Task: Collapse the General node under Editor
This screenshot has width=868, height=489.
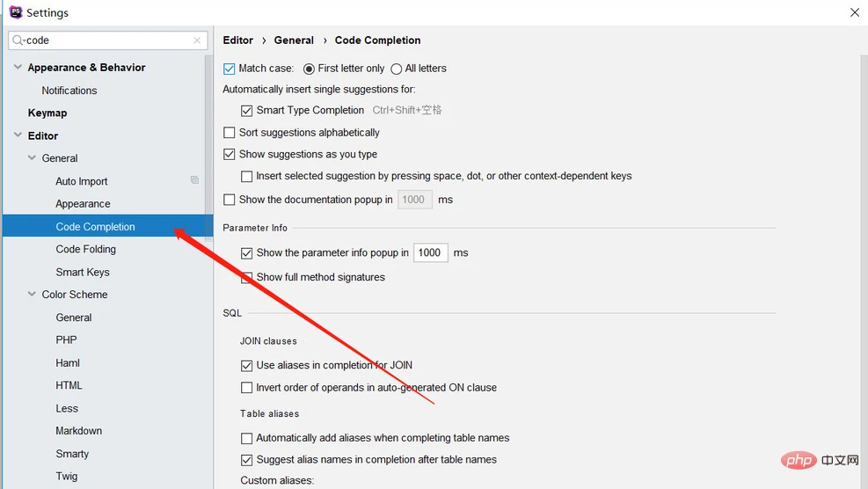Action: pos(32,159)
